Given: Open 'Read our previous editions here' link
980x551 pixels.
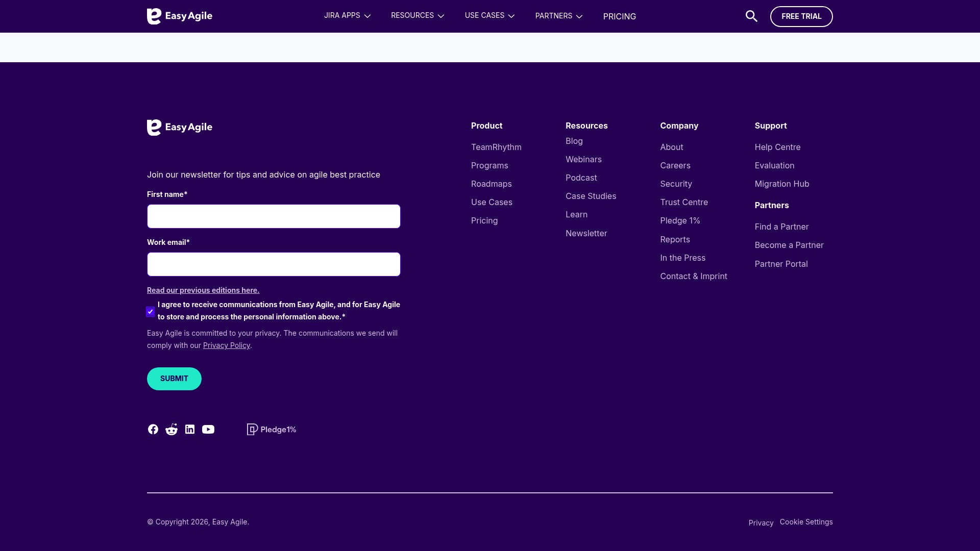Looking at the screenshot, I should [203, 290].
